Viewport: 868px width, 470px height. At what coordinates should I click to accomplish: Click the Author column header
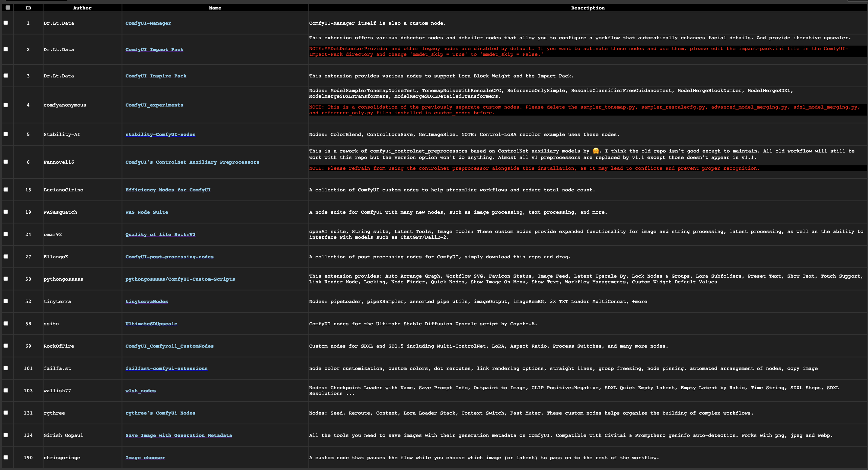point(82,8)
